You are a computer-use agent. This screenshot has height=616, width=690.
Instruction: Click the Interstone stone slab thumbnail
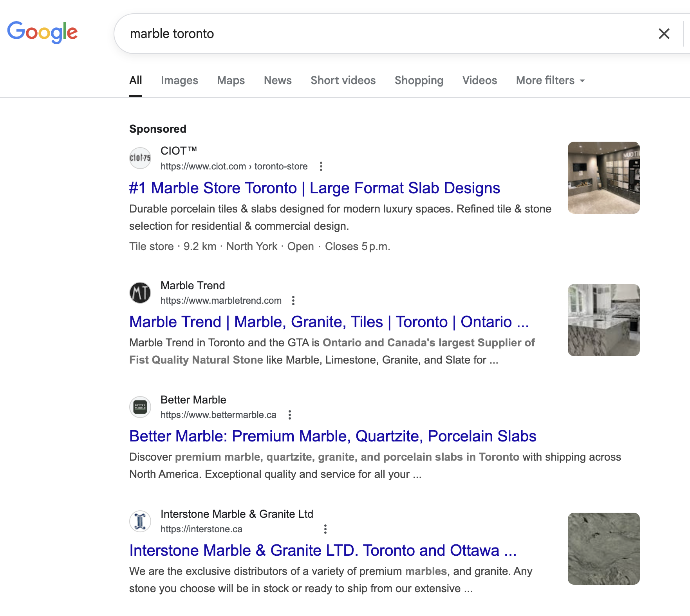[603, 549]
